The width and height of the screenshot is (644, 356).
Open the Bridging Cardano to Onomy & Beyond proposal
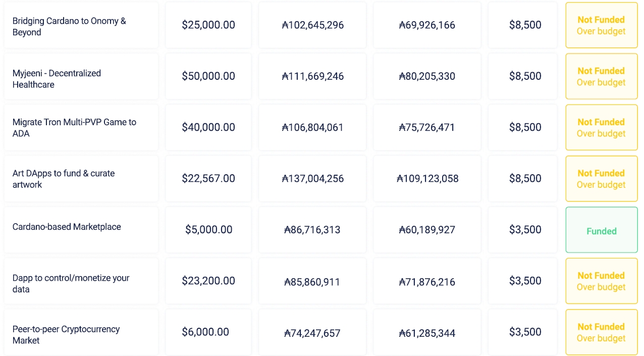click(69, 26)
